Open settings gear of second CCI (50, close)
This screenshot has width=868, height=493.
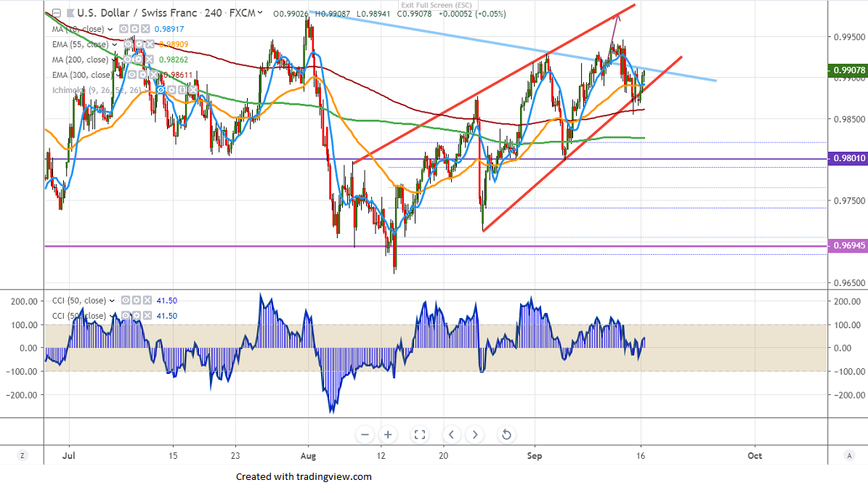(x=136, y=315)
